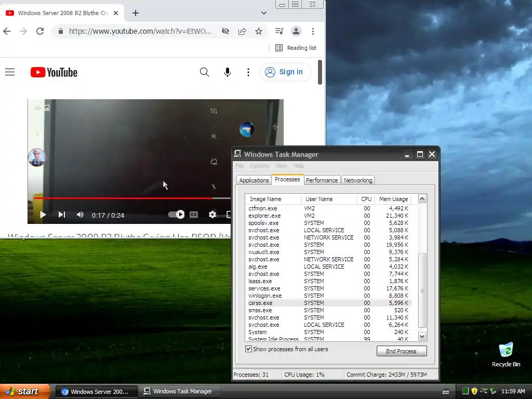Image resolution: width=532 pixels, height=399 pixels.
Task: Select the alg.exe process row
Action: tap(328, 267)
